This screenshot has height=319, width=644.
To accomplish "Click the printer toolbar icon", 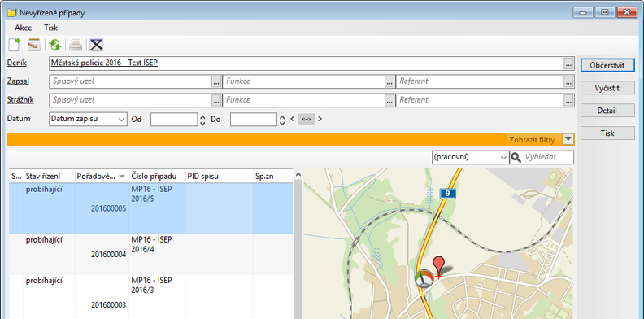I will [76, 45].
